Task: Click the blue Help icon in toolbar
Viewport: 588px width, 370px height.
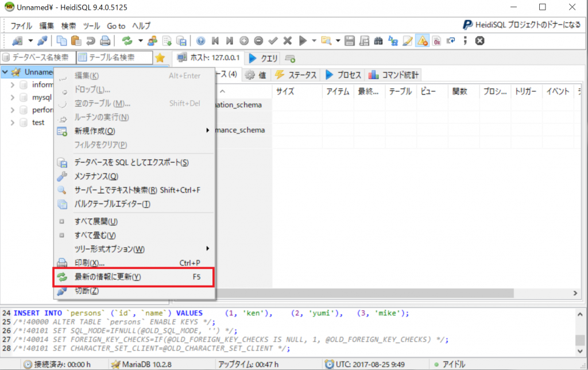Action: click(200, 41)
